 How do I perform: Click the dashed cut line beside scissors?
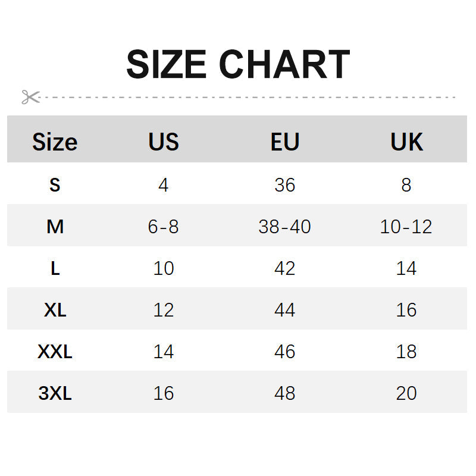click(250, 97)
